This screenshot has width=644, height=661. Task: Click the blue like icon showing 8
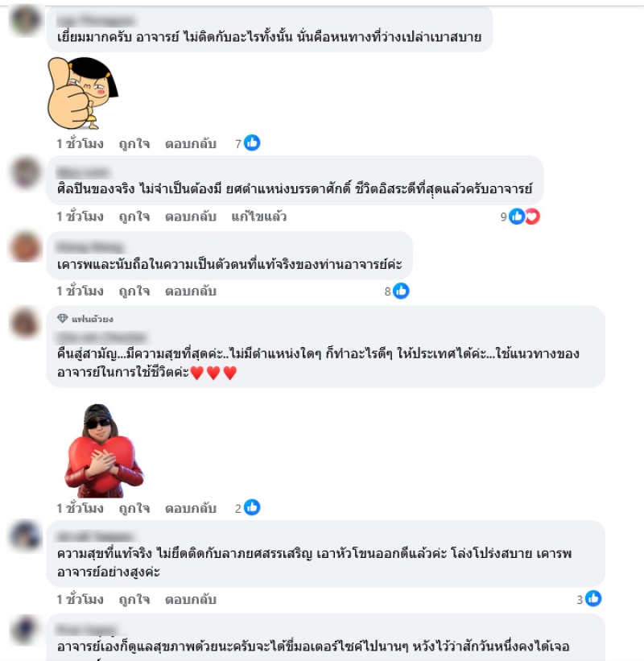[x=401, y=291]
